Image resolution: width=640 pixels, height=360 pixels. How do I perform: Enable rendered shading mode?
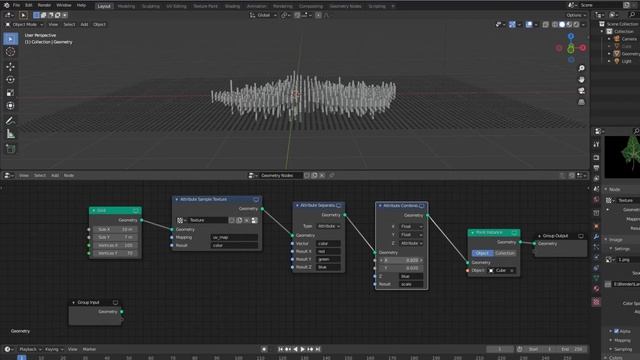(x=576, y=24)
